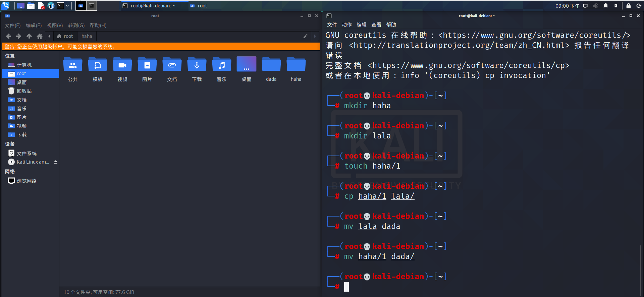Click the power manager battery icon
The image size is (644, 297).
[616, 6]
